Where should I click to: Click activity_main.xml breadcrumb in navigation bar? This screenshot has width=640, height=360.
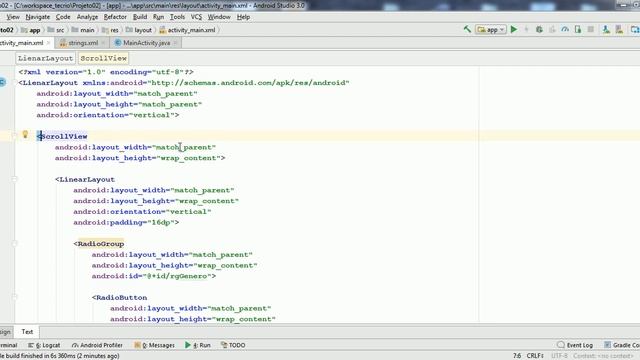pos(187,30)
